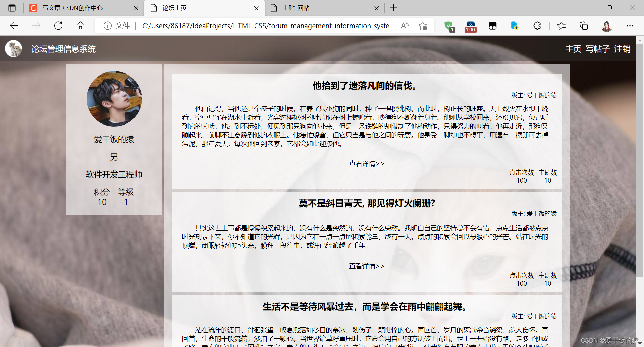Open the browser profile avatar
Image resolution: width=644 pixels, height=347 pixels.
tap(606, 26)
